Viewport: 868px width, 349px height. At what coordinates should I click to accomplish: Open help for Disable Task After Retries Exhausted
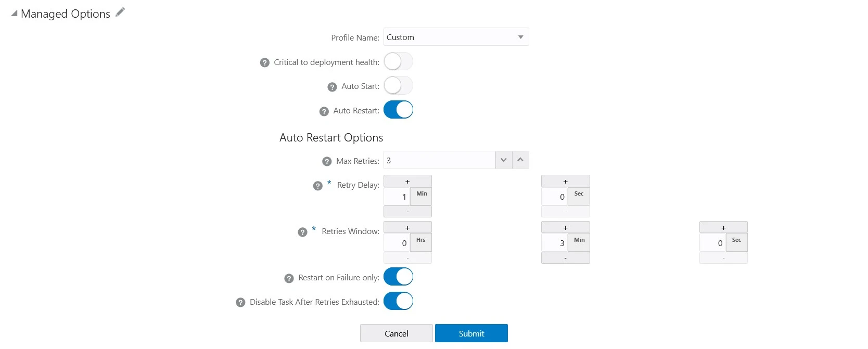point(240,303)
